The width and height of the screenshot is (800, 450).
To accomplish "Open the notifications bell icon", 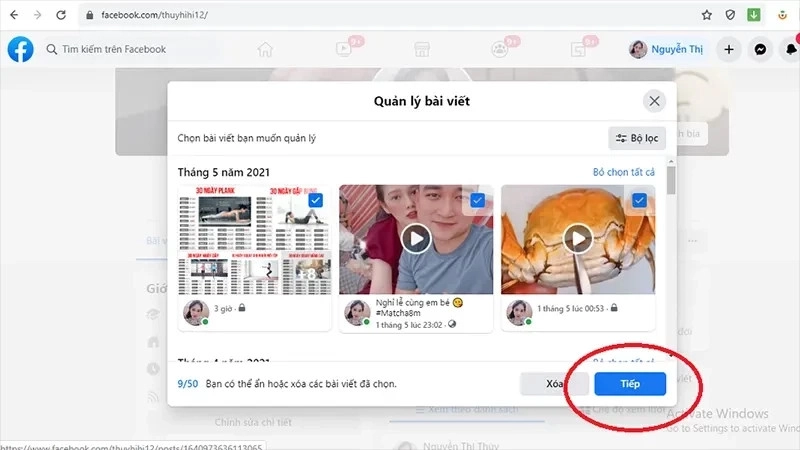I will (x=791, y=49).
